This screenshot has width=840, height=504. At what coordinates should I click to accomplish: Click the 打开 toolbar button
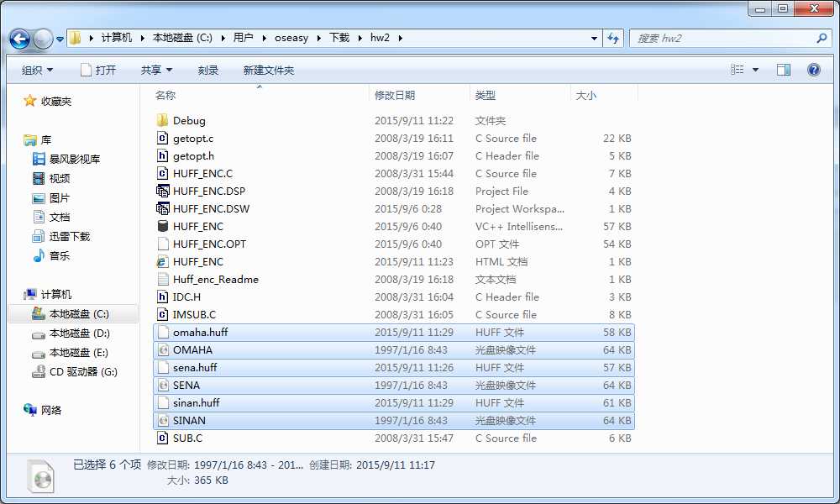point(98,70)
